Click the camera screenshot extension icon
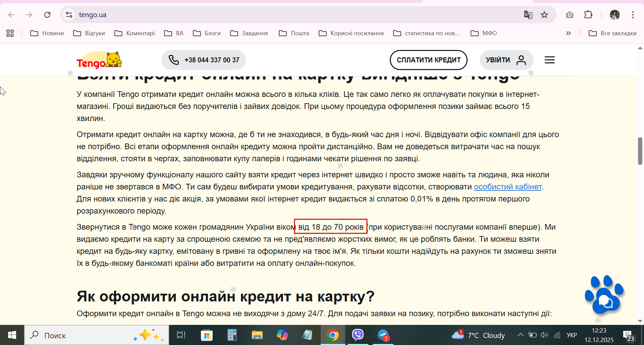644x345 pixels. [x=570, y=15]
